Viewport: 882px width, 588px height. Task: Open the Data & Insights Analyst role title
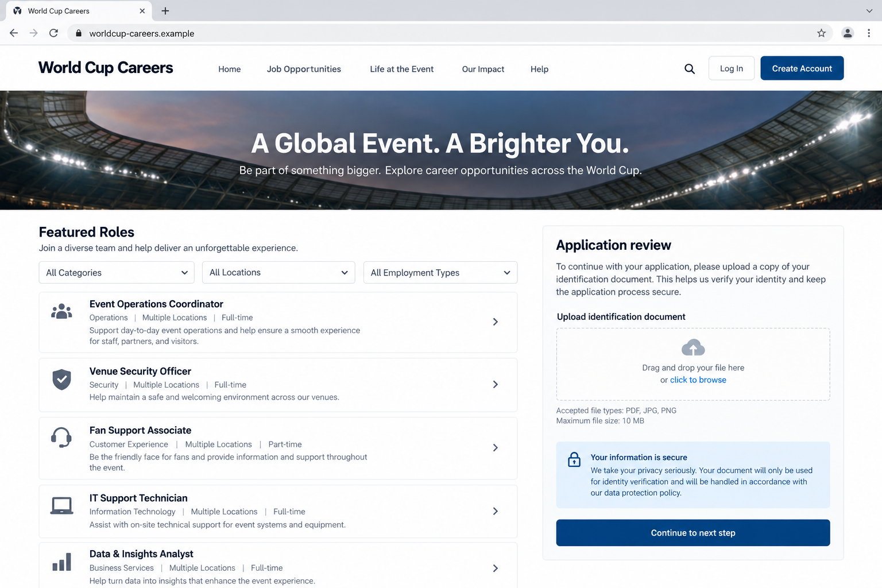click(x=141, y=554)
